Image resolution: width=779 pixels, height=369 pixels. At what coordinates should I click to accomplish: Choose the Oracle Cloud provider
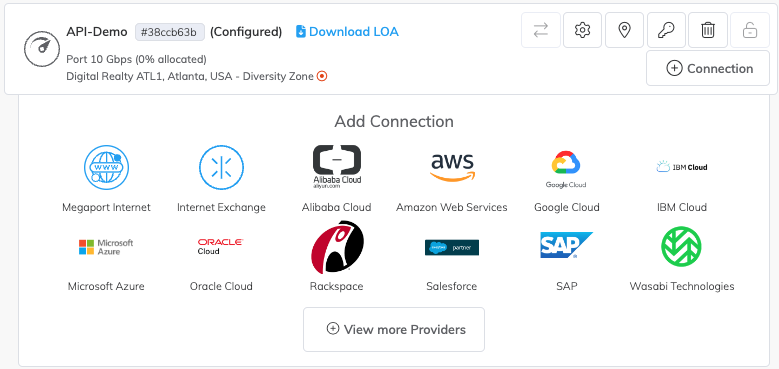[221, 246]
